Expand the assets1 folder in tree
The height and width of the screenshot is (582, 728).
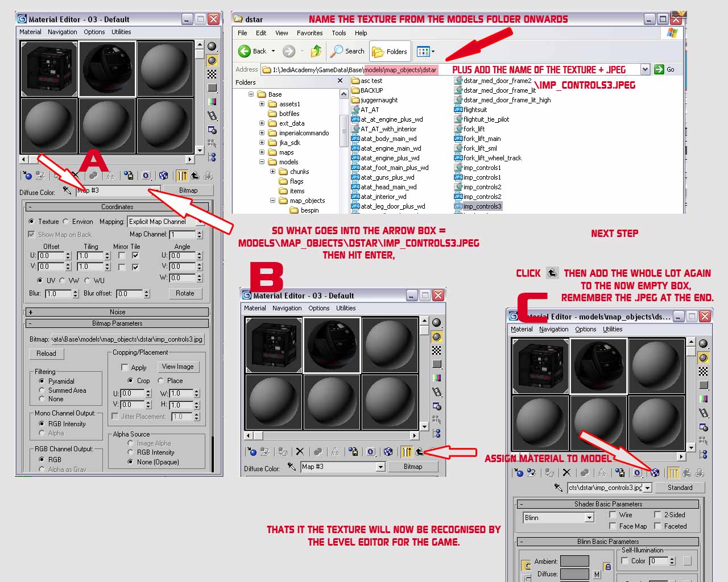262,104
